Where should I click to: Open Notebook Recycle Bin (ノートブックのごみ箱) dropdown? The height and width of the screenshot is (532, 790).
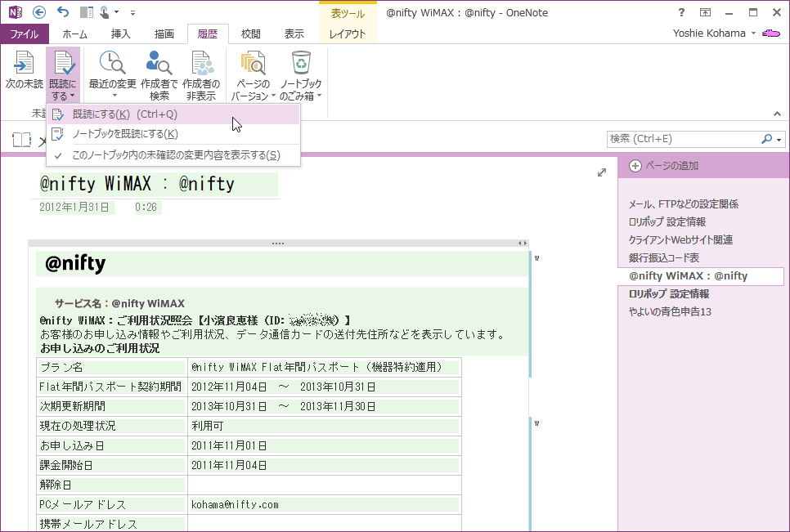coord(301,75)
